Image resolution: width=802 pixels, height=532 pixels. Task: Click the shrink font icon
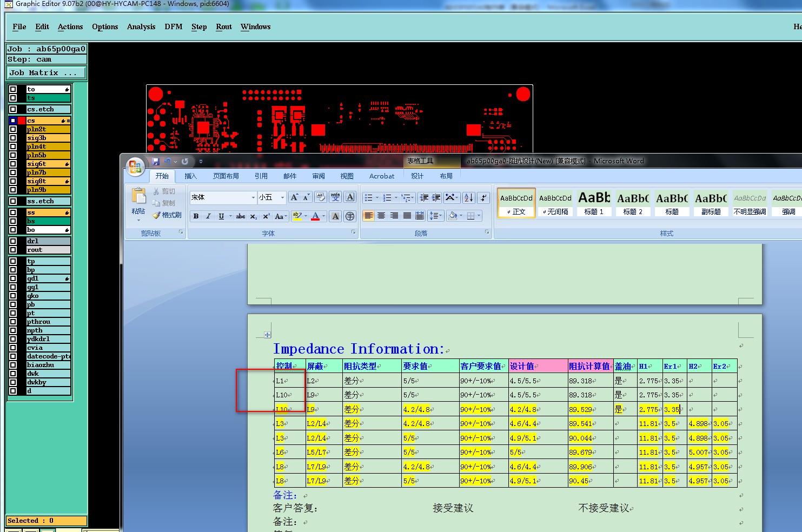click(306, 197)
